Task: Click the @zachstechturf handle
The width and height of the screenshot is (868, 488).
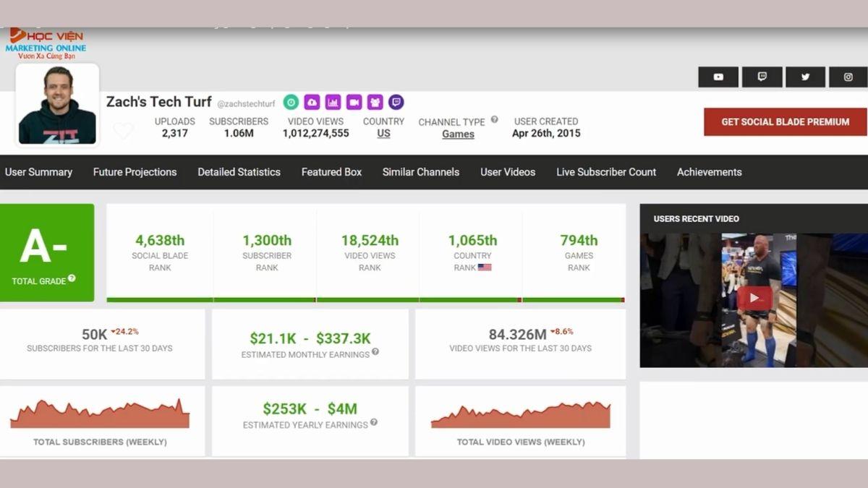Action: pos(246,104)
